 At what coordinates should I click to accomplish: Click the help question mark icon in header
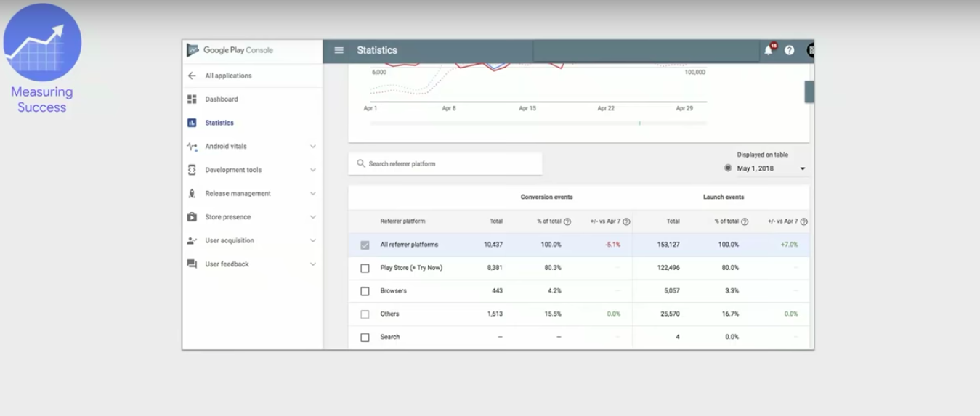point(789,51)
